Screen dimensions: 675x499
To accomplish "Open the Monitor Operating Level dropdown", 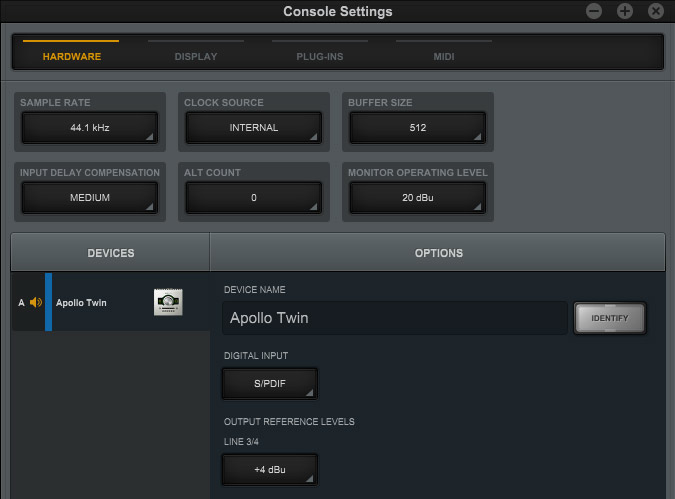I will [x=418, y=198].
